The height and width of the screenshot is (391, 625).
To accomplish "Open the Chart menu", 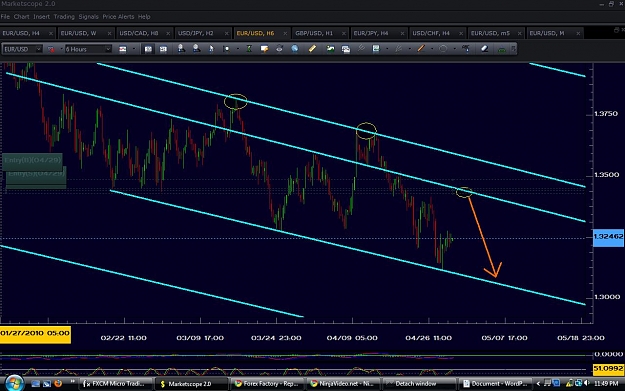I will point(22,17).
